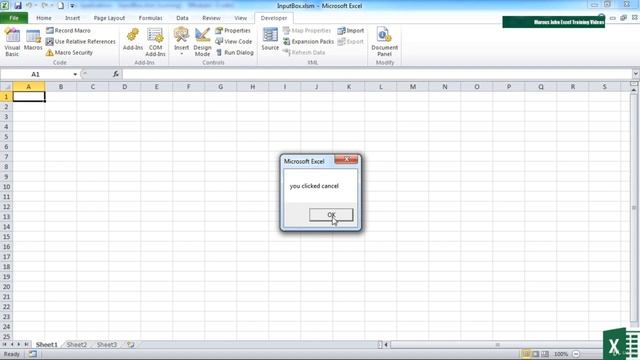Switch to Page Layout view
This screenshot has height=360, width=640.
[x=535, y=354]
